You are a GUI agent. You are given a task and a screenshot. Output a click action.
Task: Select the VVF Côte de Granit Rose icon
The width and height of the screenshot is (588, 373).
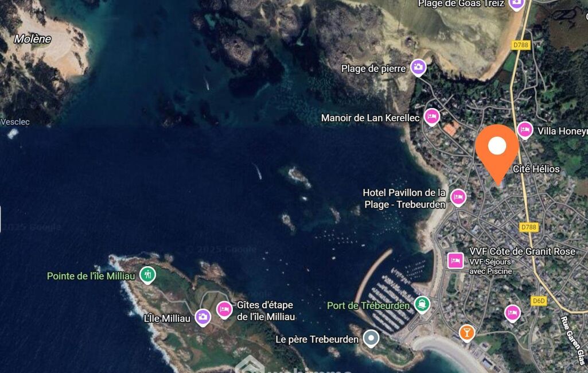455,261
